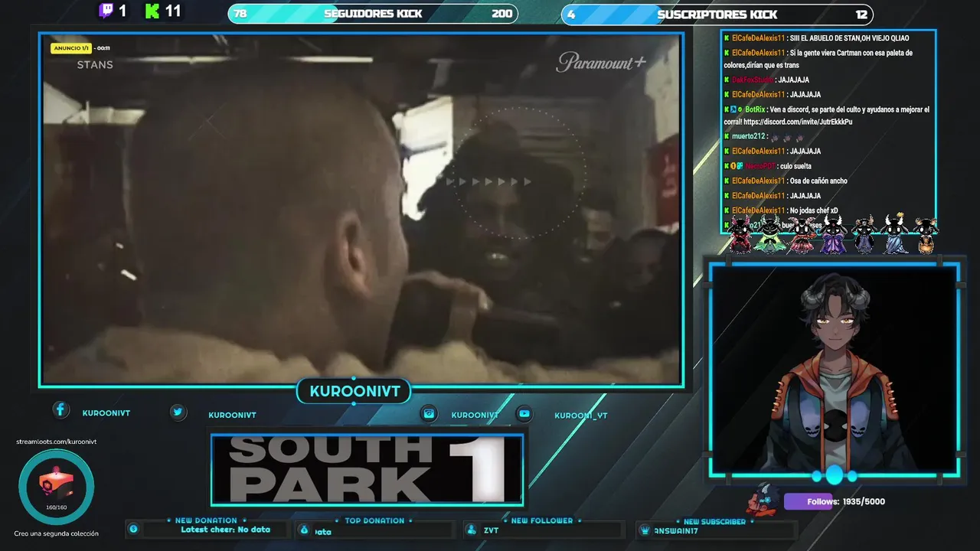
Task: Click the Kick badge beside muerto212
Action: point(727,136)
